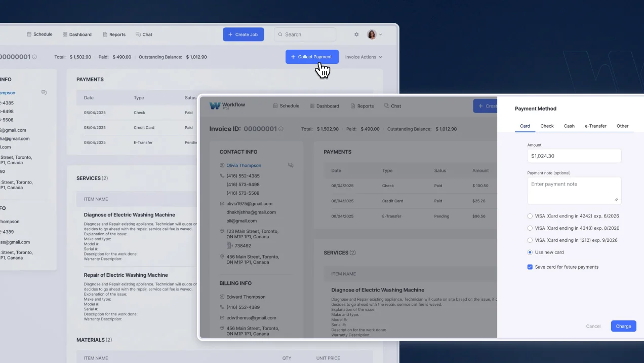Click the dhakhjshha@gmail.com email in front window
Screen dimensions: 644x363
click(x=251, y=212)
